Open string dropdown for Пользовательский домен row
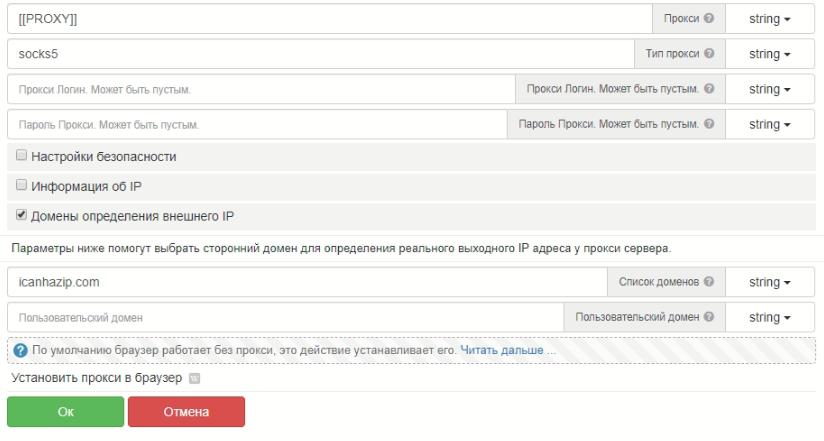The height and width of the screenshot is (441, 824). [770, 317]
